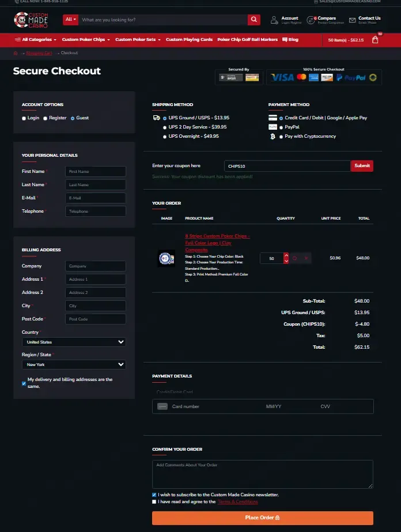Expand the All Categories menu
401x532 pixels.
pos(36,40)
